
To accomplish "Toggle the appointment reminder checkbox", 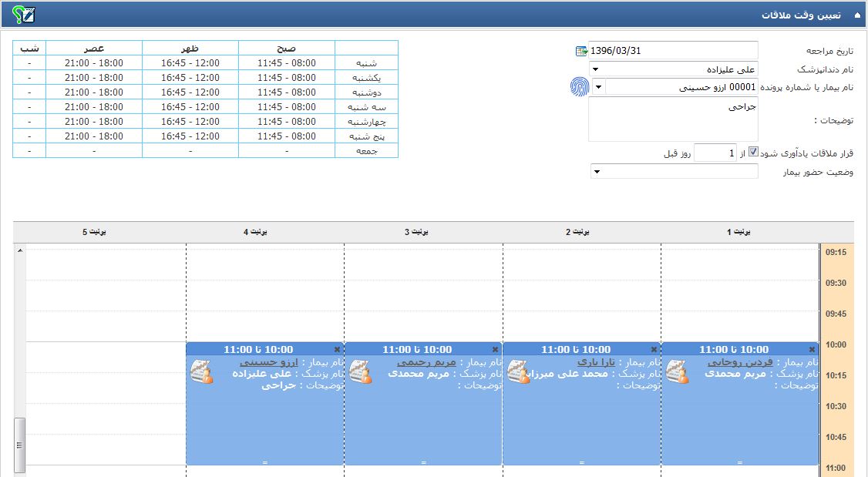I will 753,152.
